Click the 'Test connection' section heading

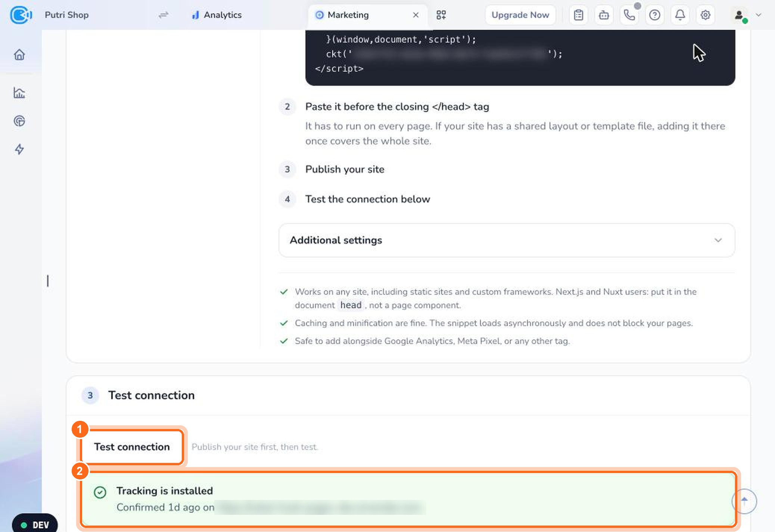[152, 395]
